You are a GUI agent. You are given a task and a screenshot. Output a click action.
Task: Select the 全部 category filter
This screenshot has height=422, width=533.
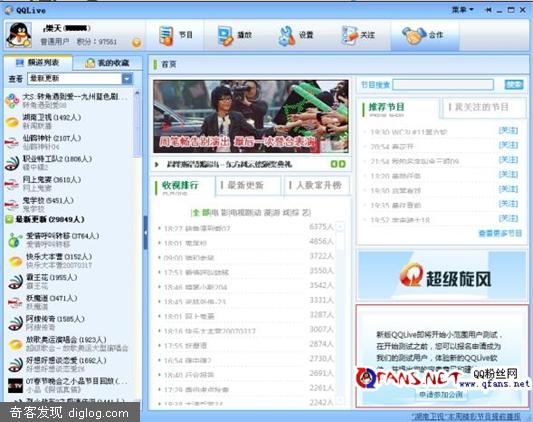pyautogui.click(x=202, y=213)
